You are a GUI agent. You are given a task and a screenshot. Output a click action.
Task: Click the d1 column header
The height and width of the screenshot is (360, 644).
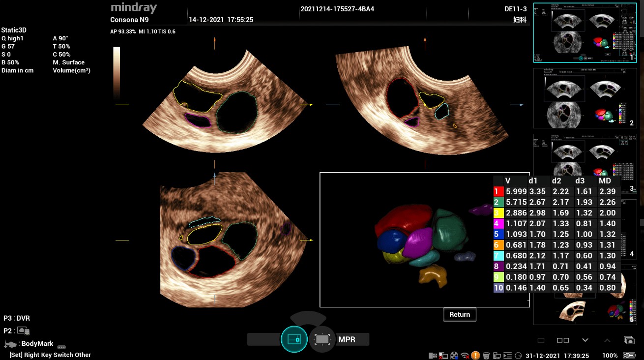click(533, 181)
